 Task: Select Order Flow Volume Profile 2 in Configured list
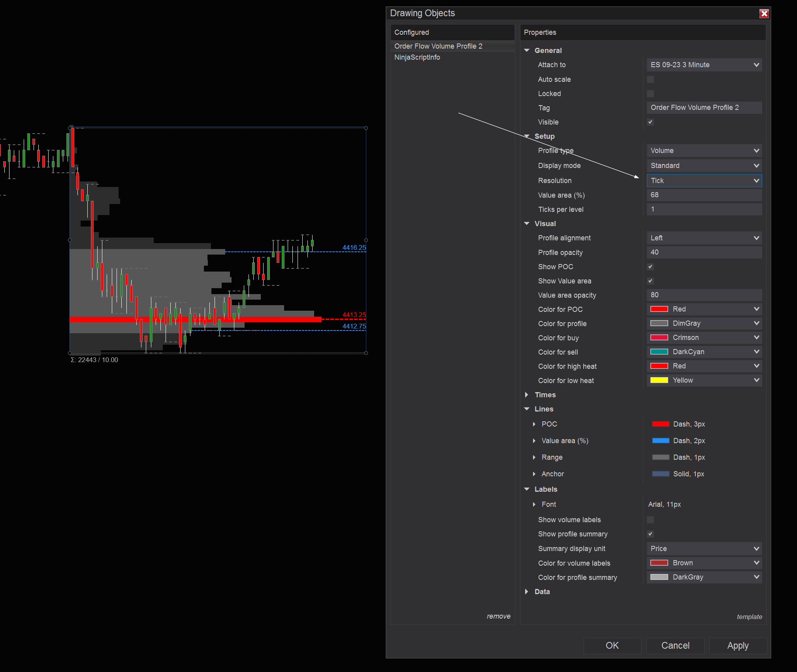(452, 46)
